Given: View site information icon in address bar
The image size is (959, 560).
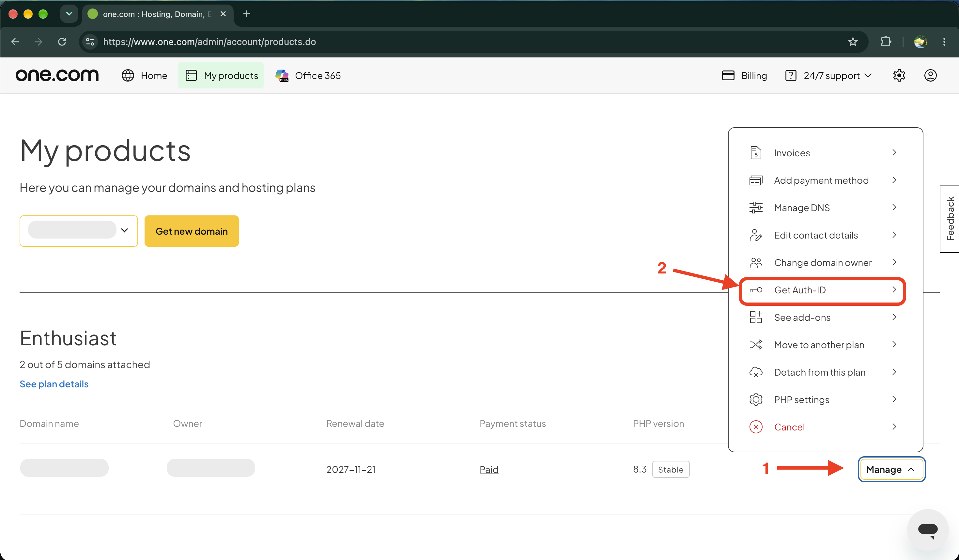Looking at the screenshot, I should coord(90,41).
